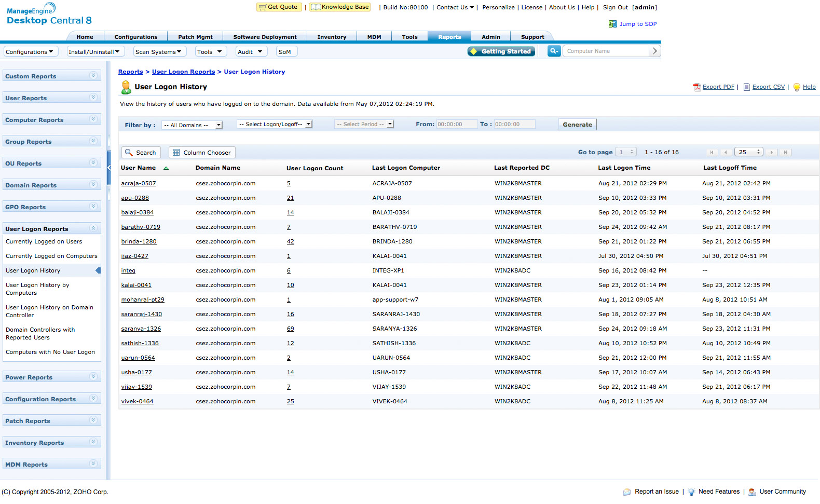The image size is (820, 504).
Task: Switch to the Patch Mgmt tab
Action: (195, 37)
